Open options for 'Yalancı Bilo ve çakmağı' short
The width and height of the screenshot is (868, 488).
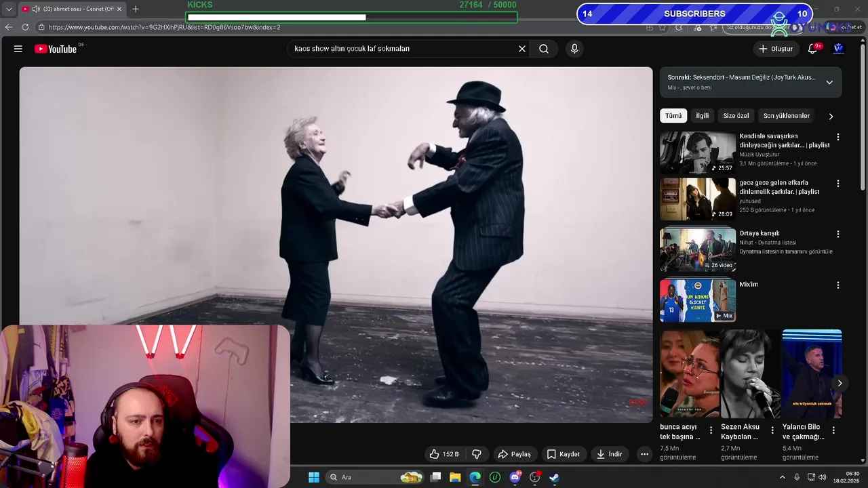pyautogui.click(x=833, y=430)
